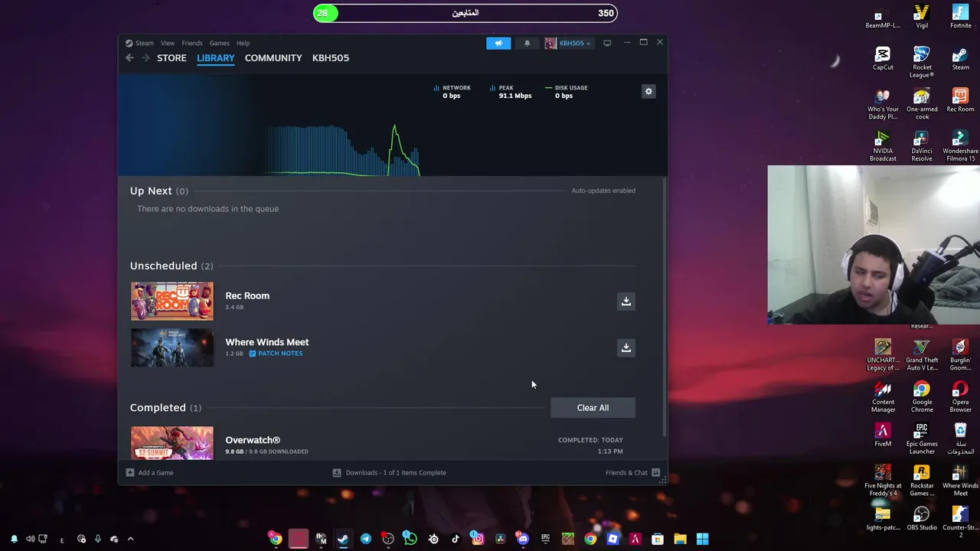Open File Explorer from the taskbar

coord(680,539)
